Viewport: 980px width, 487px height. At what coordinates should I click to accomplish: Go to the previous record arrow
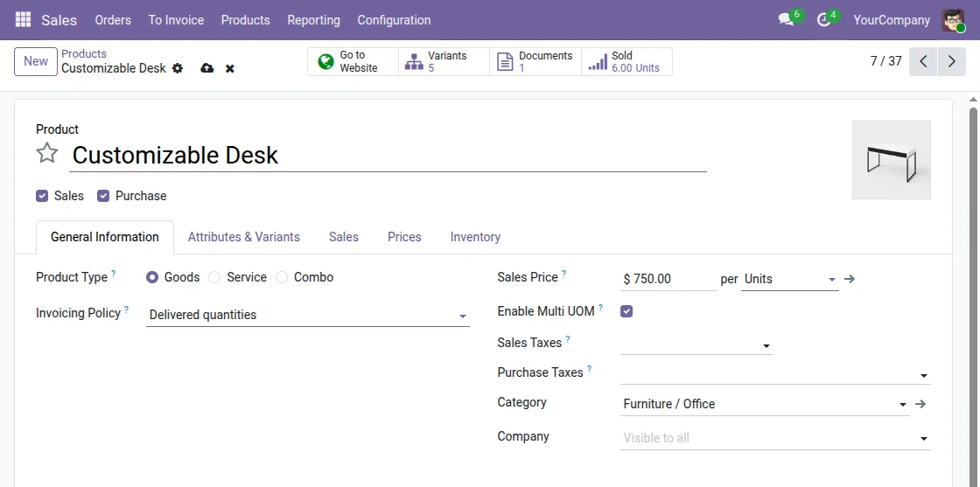(x=923, y=62)
